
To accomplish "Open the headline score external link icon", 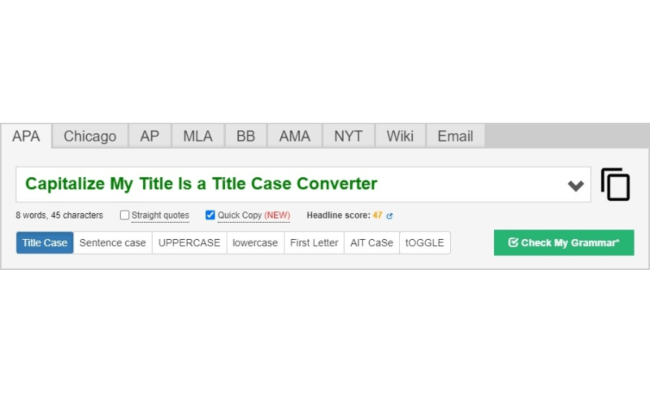I will click(389, 216).
